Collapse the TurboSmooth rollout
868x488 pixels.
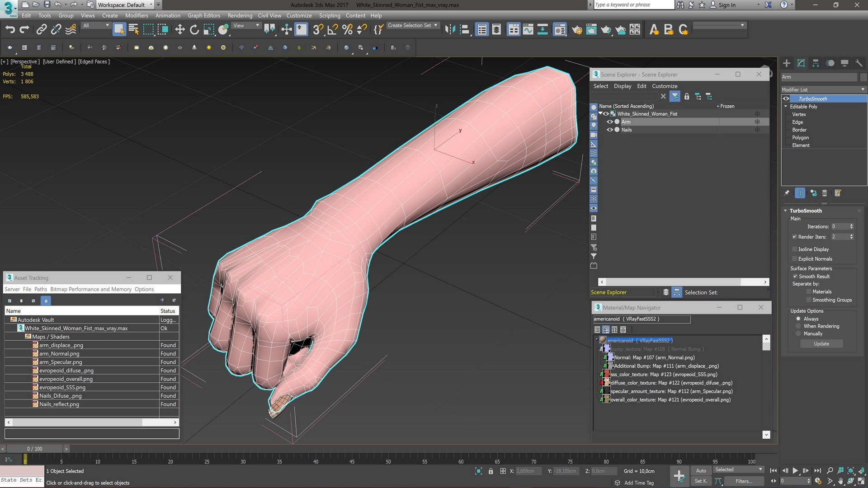click(786, 211)
